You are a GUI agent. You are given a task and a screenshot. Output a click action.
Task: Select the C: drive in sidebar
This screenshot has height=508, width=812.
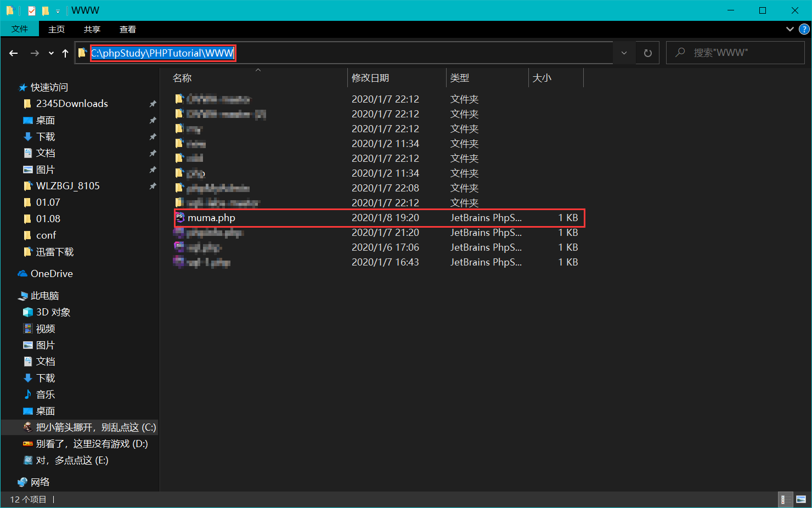96,427
